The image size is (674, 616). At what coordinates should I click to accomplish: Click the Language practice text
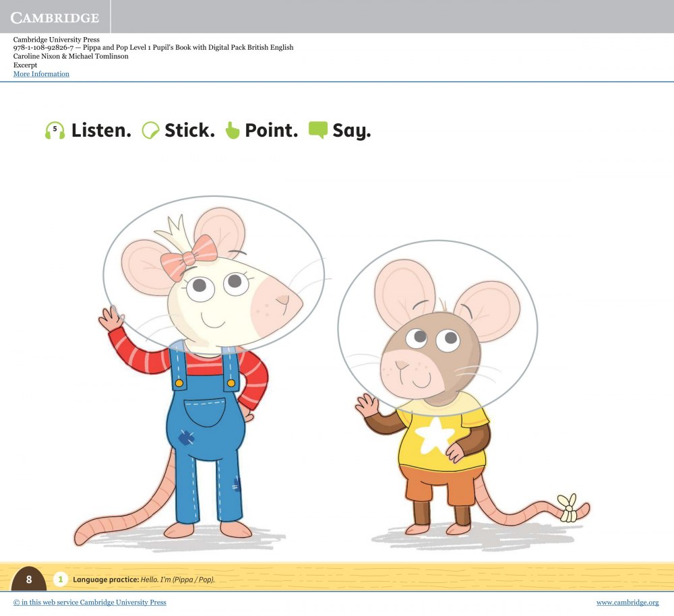[x=144, y=580]
